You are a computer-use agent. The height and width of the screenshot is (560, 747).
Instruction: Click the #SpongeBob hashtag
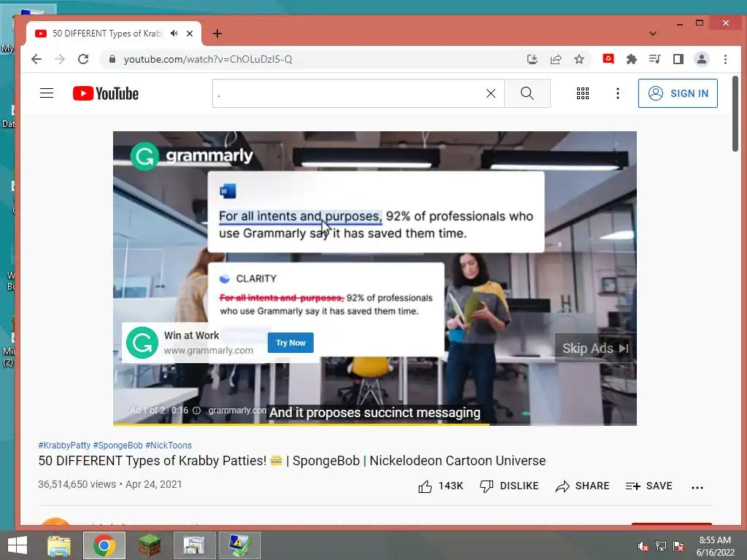[x=117, y=446]
